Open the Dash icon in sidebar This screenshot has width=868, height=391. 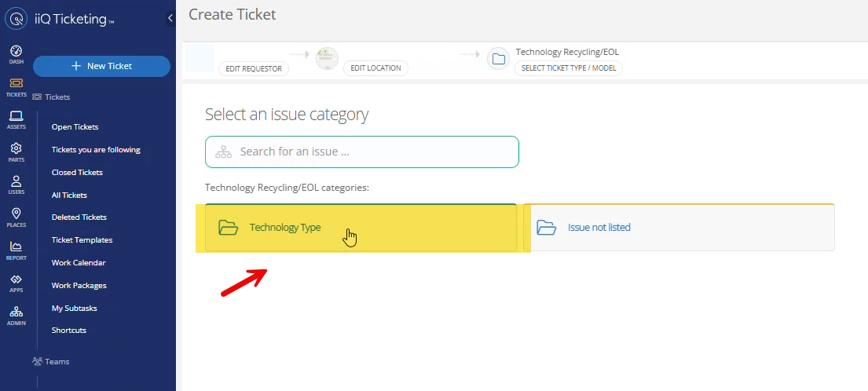[x=16, y=53]
